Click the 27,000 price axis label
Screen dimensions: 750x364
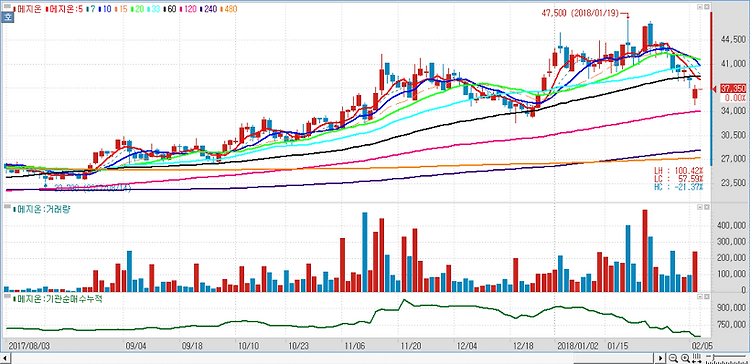click(x=734, y=159)
